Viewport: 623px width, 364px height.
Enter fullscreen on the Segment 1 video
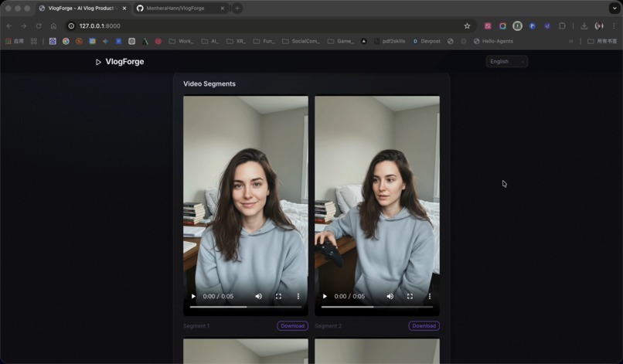click(278, 296)
